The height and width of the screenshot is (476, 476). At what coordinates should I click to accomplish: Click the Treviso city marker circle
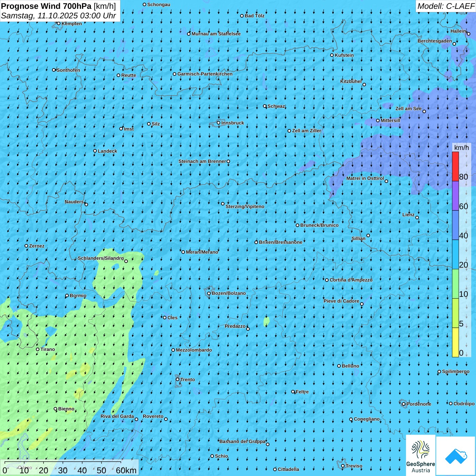[x=343, y=466]
